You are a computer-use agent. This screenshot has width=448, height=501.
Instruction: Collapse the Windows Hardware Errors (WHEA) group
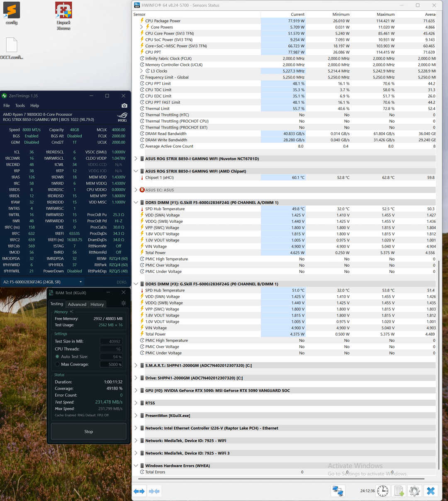pyautogui.click(x=136, y=466)
